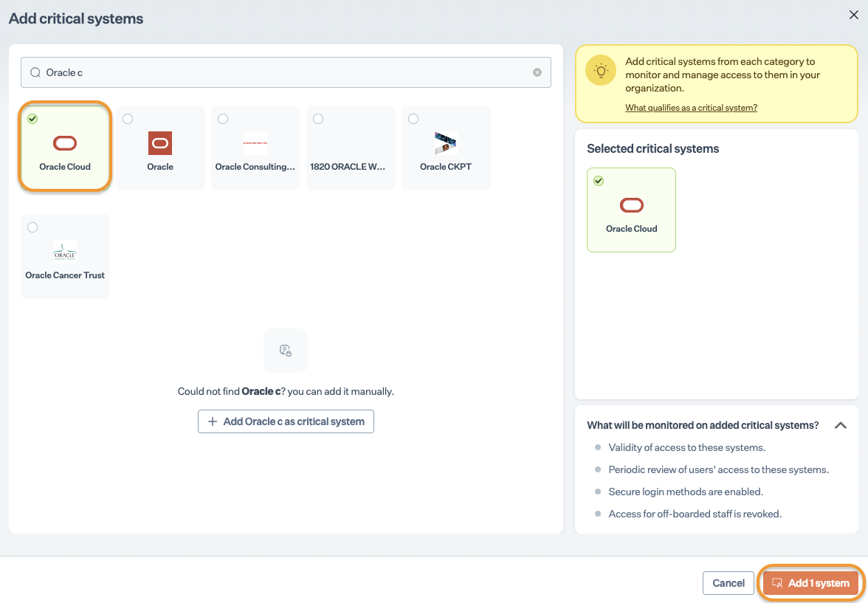Close the Add critical systems dialog

point(853,15)
